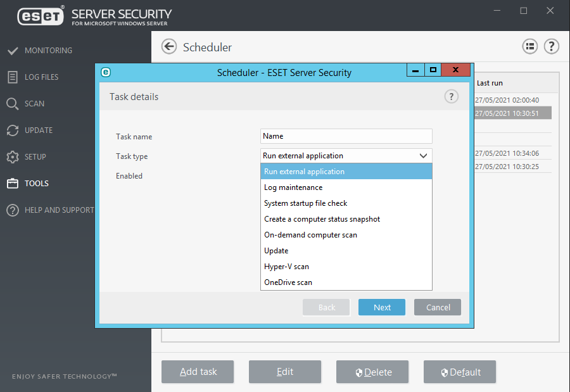Choose Hyper-V scan task type
The height and width of the screenshot is (392, 570).
346,267
